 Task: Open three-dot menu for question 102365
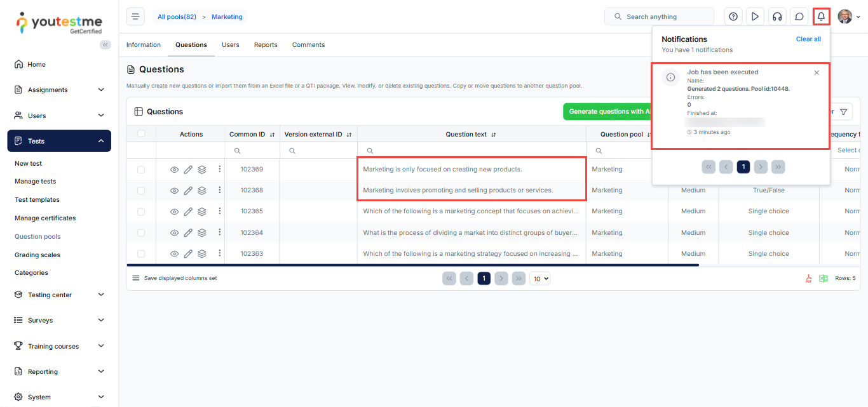click(220, 211)
